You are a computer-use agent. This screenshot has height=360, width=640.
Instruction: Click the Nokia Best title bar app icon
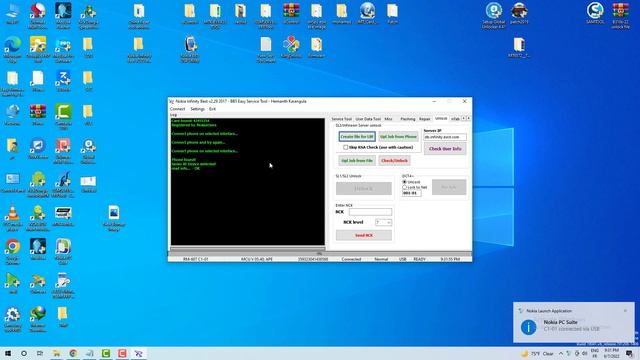pos(172,101)
